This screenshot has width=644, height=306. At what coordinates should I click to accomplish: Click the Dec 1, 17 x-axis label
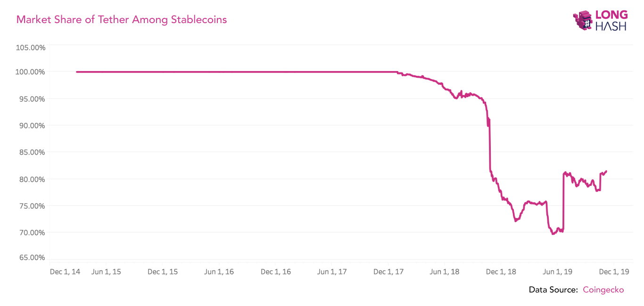point(388,272)
